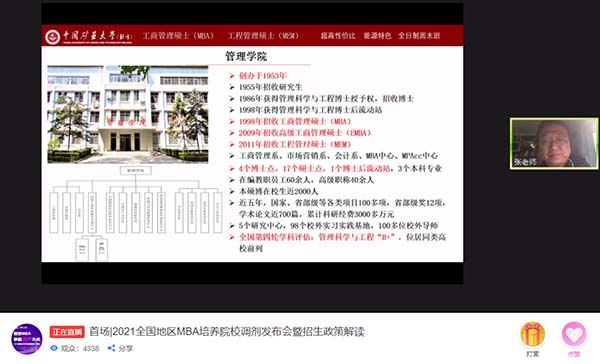Click the livestream title text

(x=227, y=331)
